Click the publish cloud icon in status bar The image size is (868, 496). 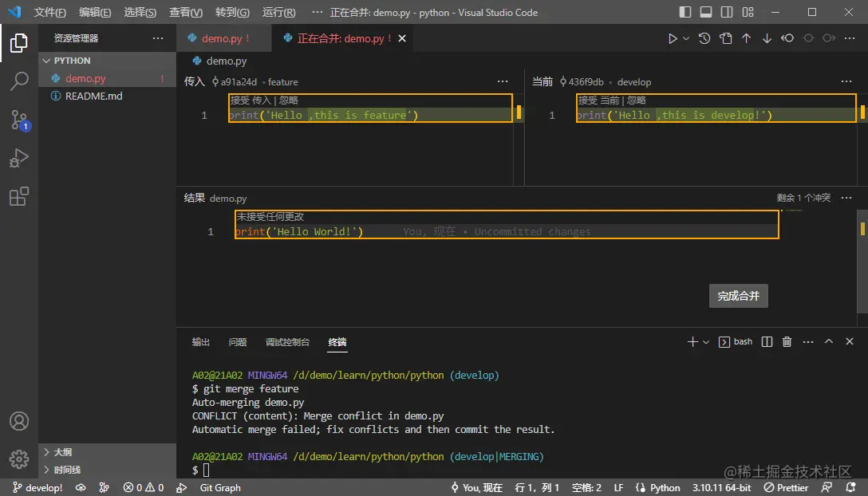click(x=81, y=488)
